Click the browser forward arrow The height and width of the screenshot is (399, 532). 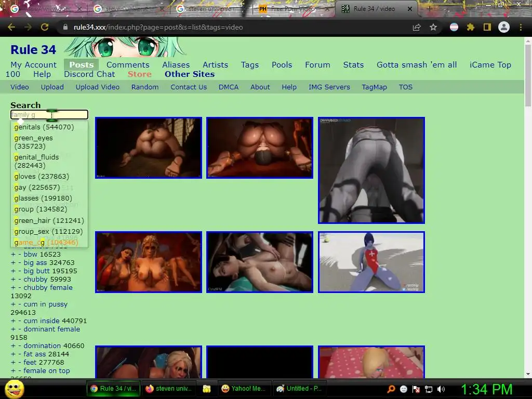[x=28, y=27]
